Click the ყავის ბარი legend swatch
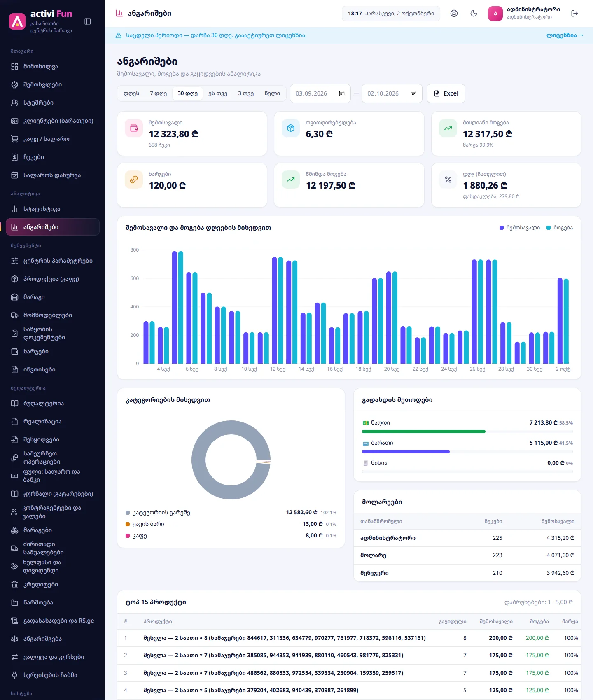This screenshot has height=700, width=593. pyautogui.click(x=128, y=524)
